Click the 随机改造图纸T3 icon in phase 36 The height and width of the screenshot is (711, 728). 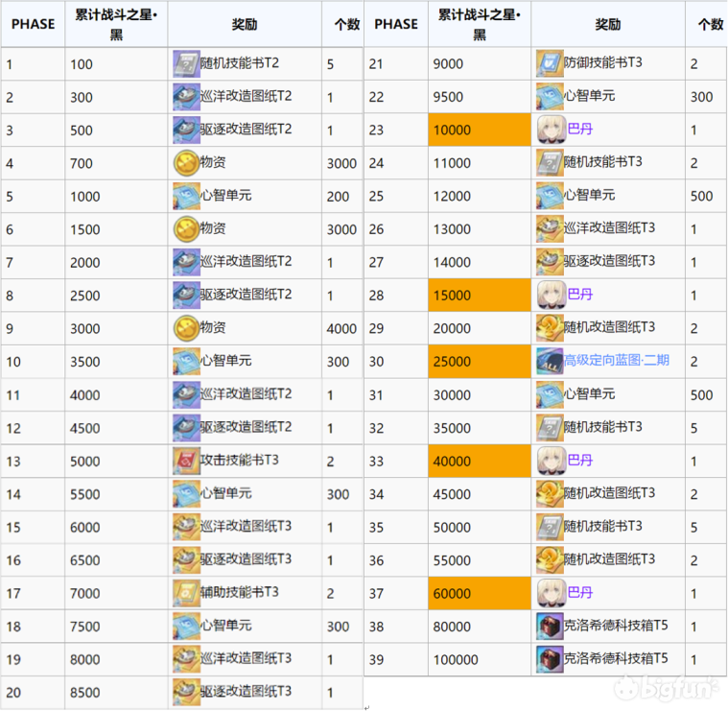(x=550, y=559)
